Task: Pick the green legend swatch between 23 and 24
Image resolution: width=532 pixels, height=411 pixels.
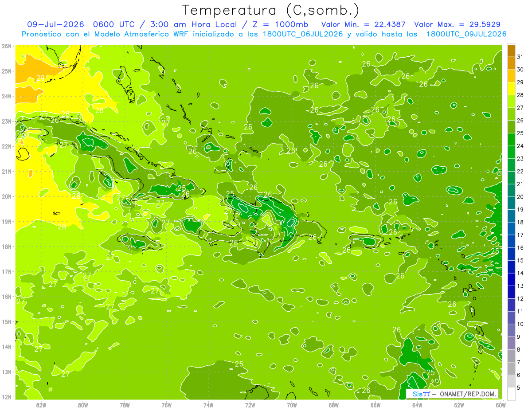Action: [x=511, y=152]
